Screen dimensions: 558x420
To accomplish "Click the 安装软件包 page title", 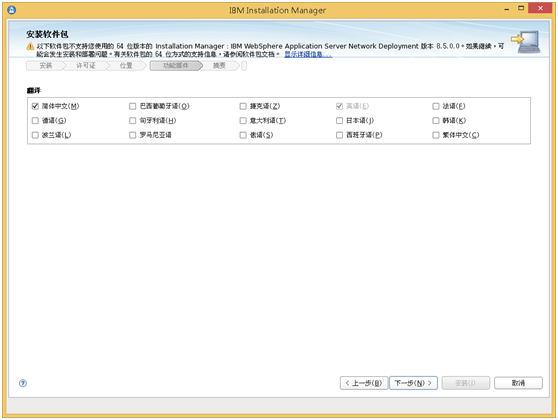I will [x=47, y=34].
